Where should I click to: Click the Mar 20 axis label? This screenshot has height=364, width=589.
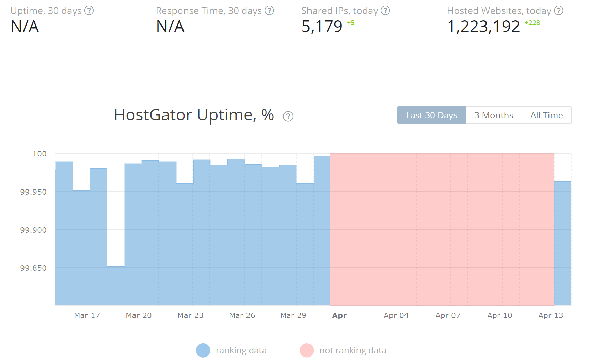click(139, 315)
